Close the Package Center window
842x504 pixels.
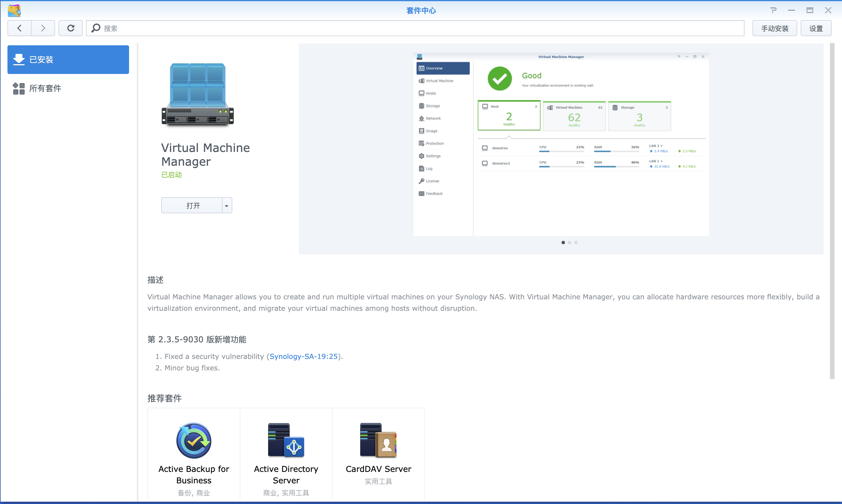(x=828, y=11)
